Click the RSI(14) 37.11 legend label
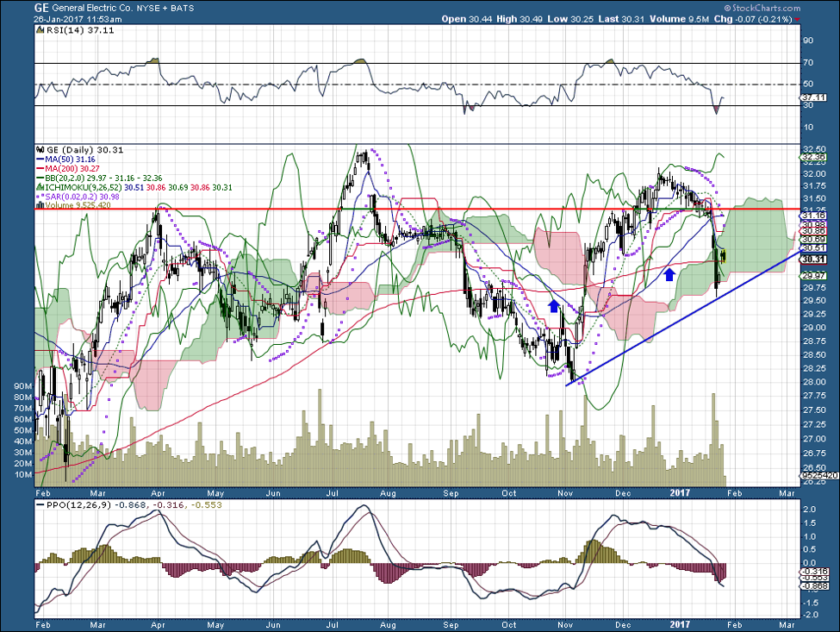 pyautogui.click(x=80, y=30)
